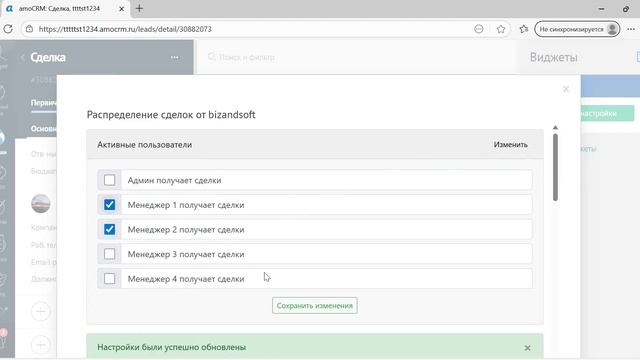Open the Не синхронизируется profile button
The image size is (640, 360).
[577, 29]
